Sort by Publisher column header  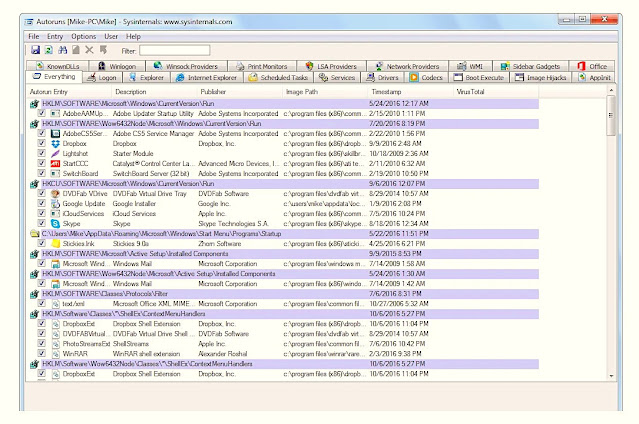[238, 92]
